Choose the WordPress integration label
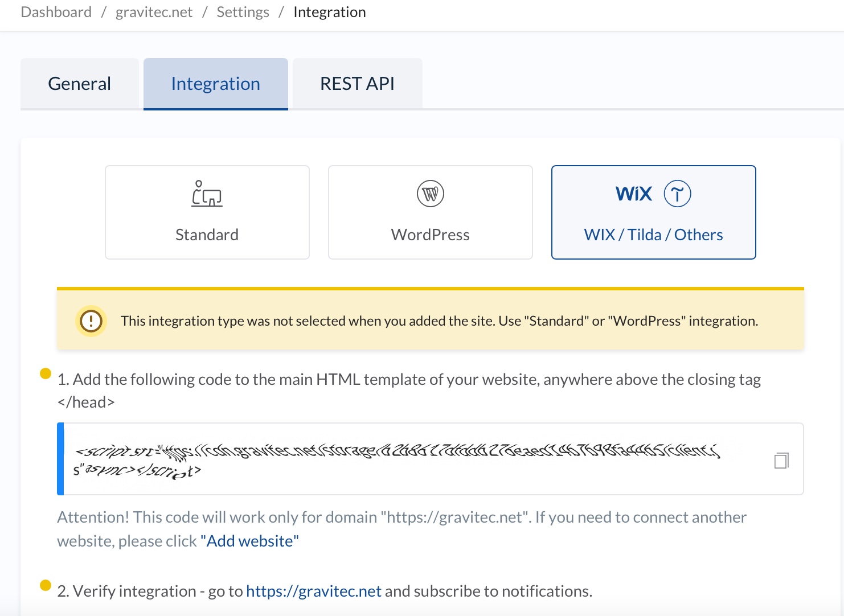The height and width of the screenshot is (616, 844). pyautogui.click(x=430, y=235)
